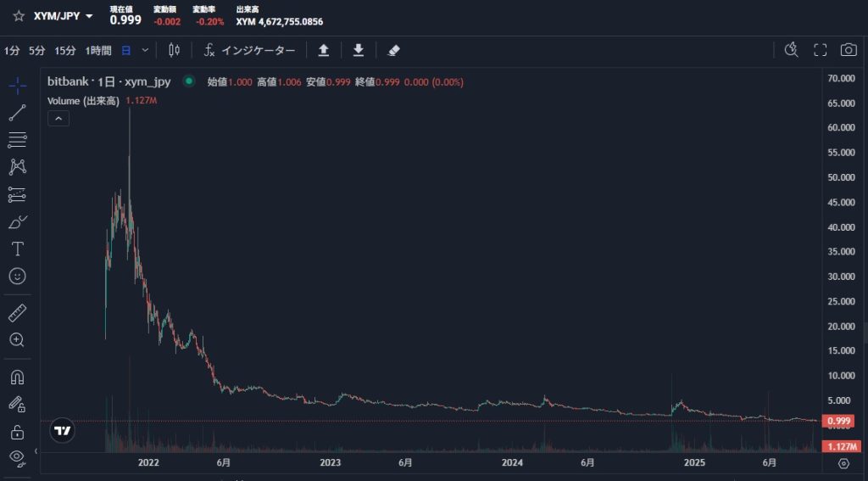The width and height of the screenshot is (868, 481).
Task: Click the upload chart layout icon
Action: coord(324,50)
